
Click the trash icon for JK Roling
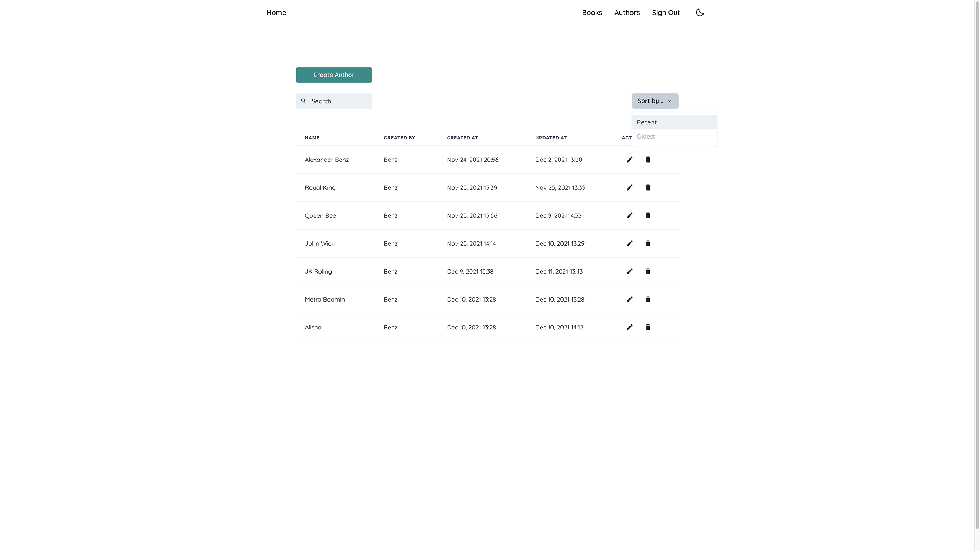648,271
